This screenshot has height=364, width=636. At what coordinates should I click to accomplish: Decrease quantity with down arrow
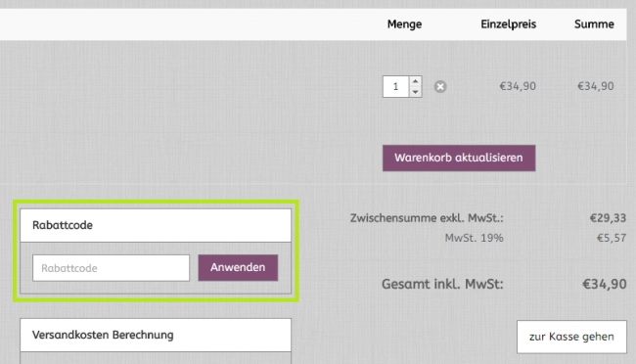(415, 92)
